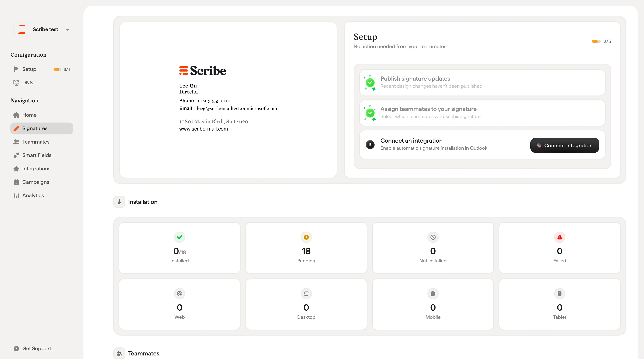Viewport: 644px width, 359px height.
Task: Click the Setup 2/3 progress indicator
Action: click(601, 41)
